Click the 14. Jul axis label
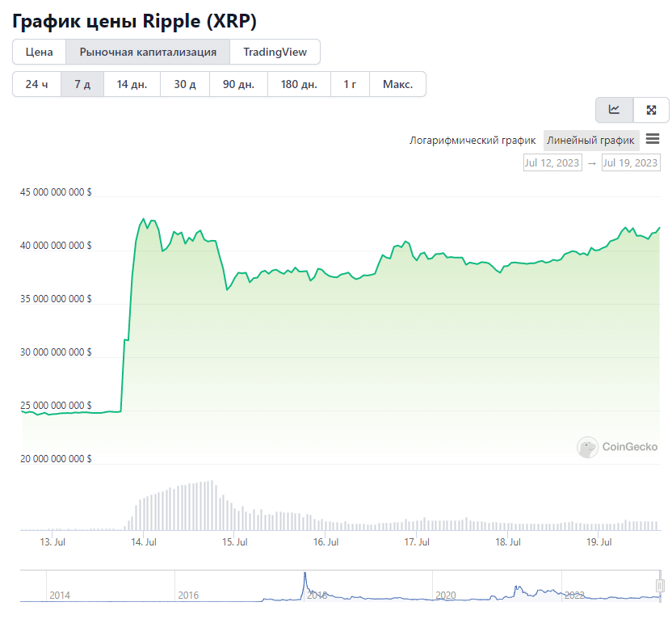 coord(144,542)
